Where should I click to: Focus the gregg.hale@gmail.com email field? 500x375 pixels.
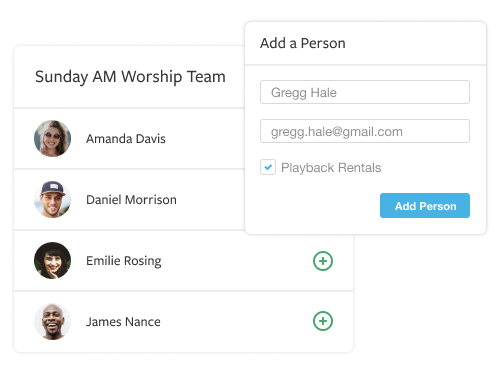[x=365, y=131]
